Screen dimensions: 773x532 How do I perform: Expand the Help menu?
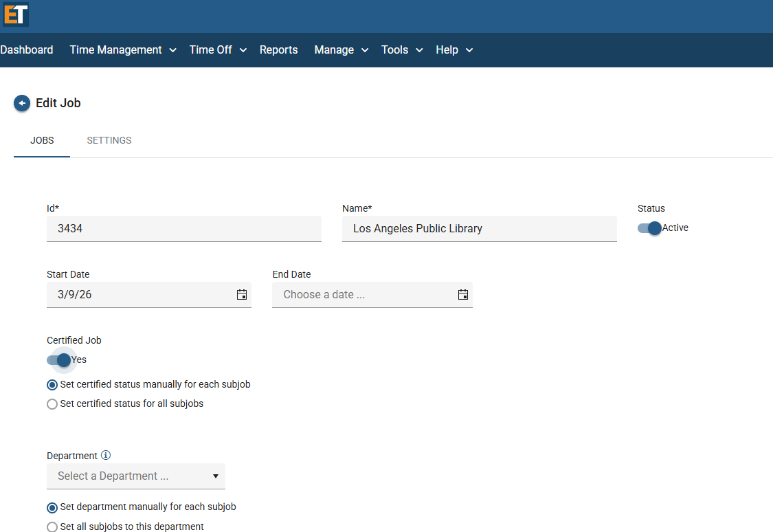click(454, 49)
